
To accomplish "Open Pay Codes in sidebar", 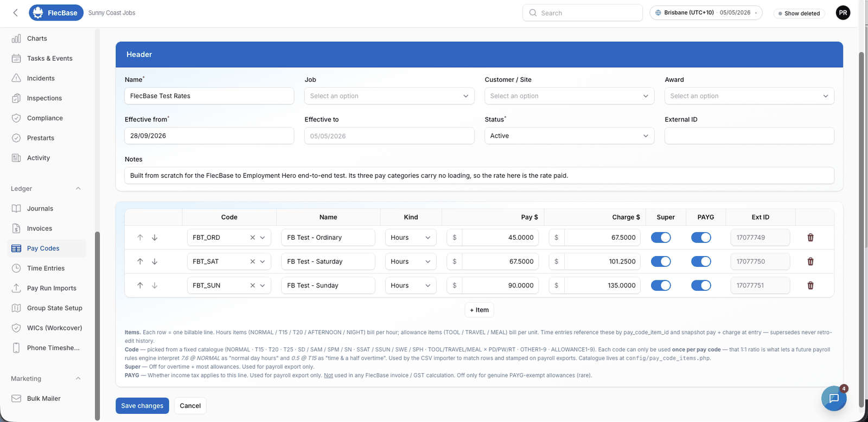I will (x=47, y=248).
